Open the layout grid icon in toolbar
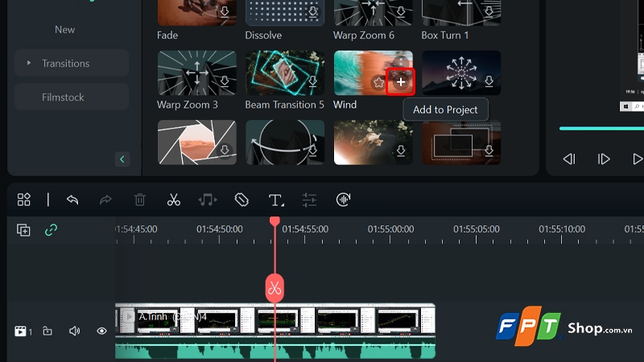644x362 pixels. coord(24,200)
